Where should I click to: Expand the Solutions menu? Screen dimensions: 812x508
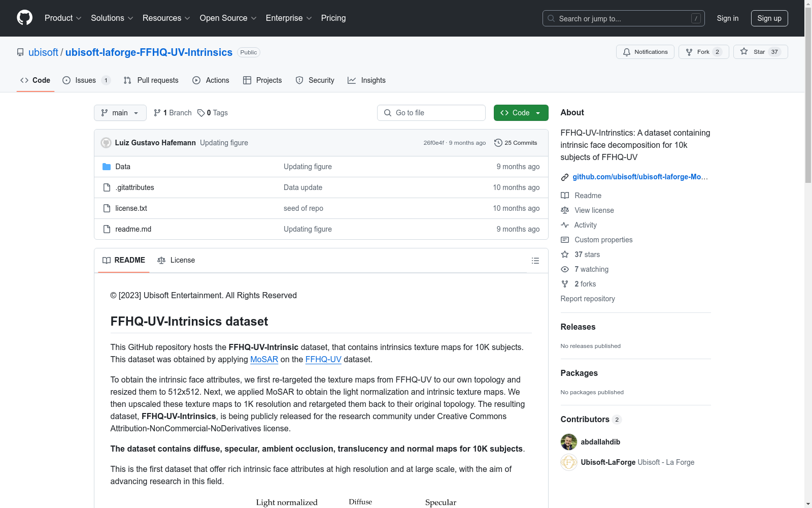pos(112,18)
